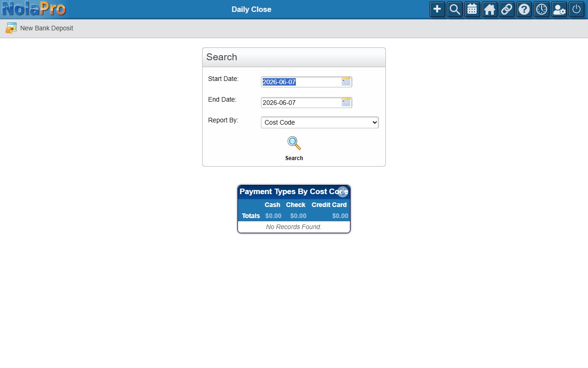Click the Cash total $0.00 value
This screenshot has height=368, width=588.
(273, 216)
